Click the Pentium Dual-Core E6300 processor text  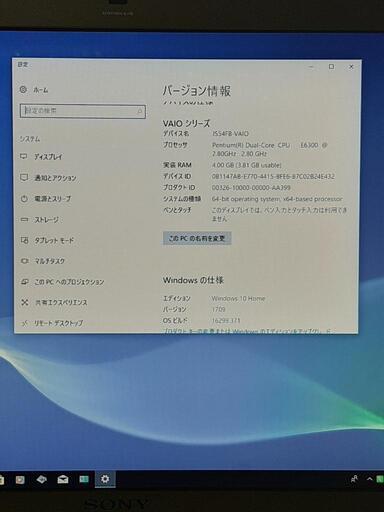[x=270, y=149]
